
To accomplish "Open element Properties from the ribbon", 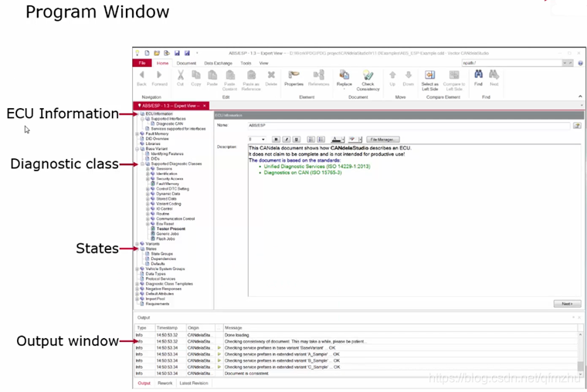I will coord(293,78).
